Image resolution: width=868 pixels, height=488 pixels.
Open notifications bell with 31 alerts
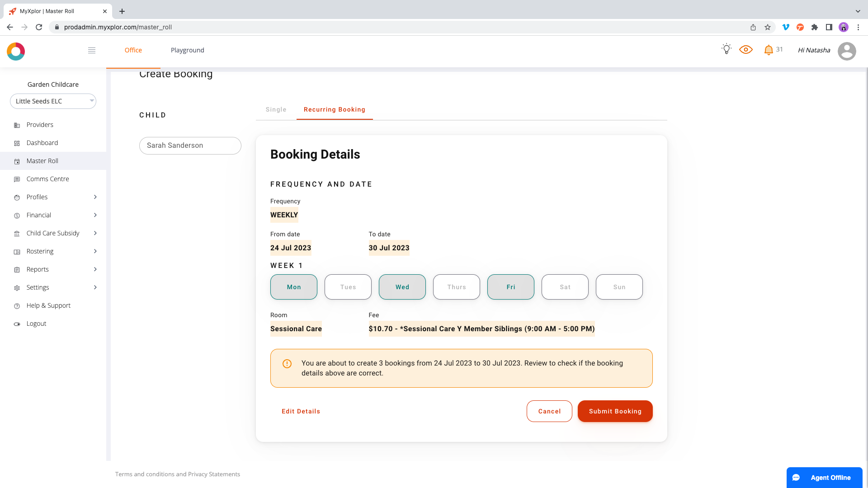coord(769,50)
